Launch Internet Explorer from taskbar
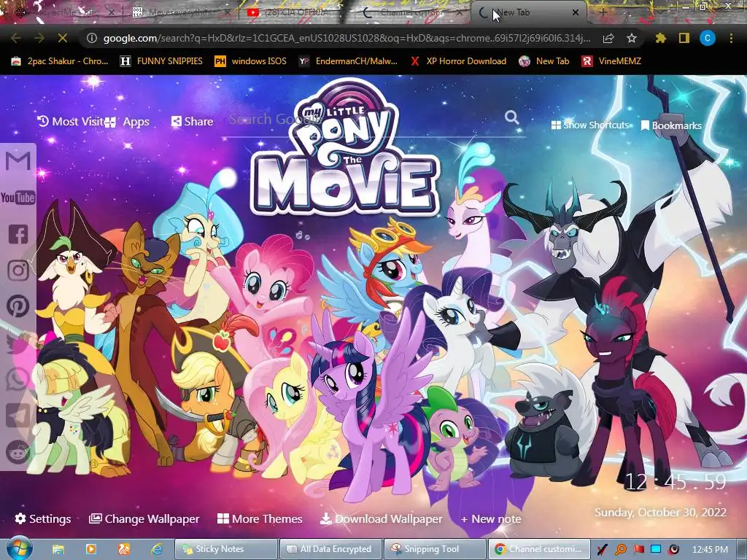The height and width of the screenshot is (560, 747). click(x=156, y=549)
